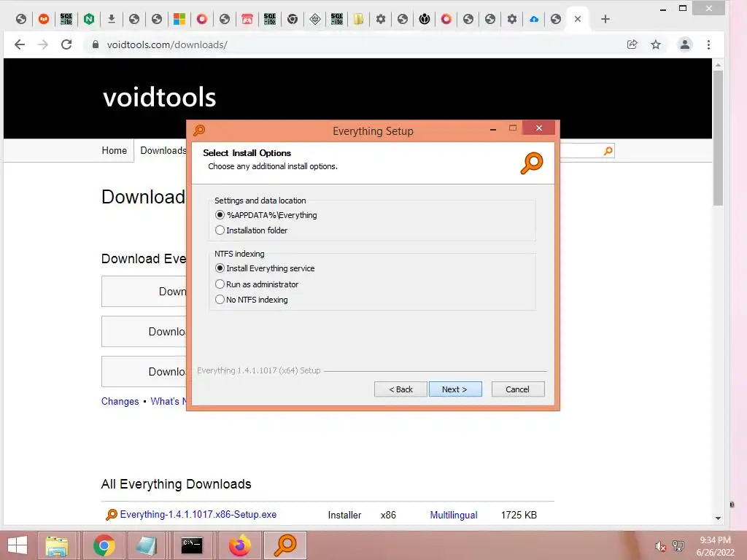747x560 pixels.
Task: Open the Changes link
Action: [120, 402]
